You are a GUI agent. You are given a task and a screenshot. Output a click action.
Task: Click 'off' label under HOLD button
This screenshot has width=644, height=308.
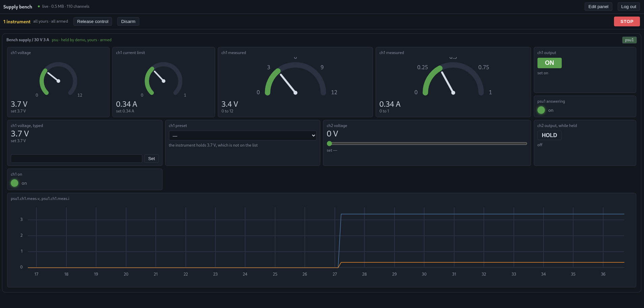tap(540, 145)
